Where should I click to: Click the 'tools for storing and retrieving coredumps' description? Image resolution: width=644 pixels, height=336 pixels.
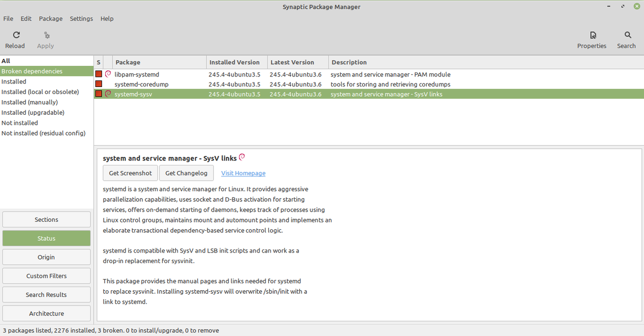390,84
